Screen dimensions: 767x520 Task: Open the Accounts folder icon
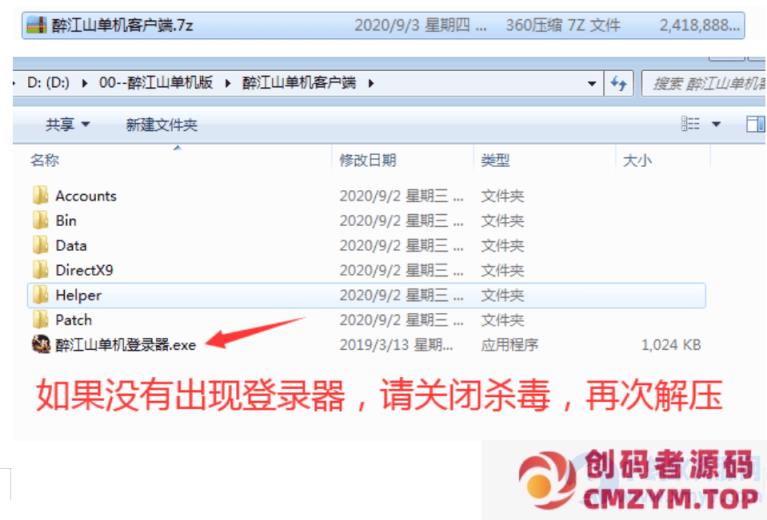(41, 195)
